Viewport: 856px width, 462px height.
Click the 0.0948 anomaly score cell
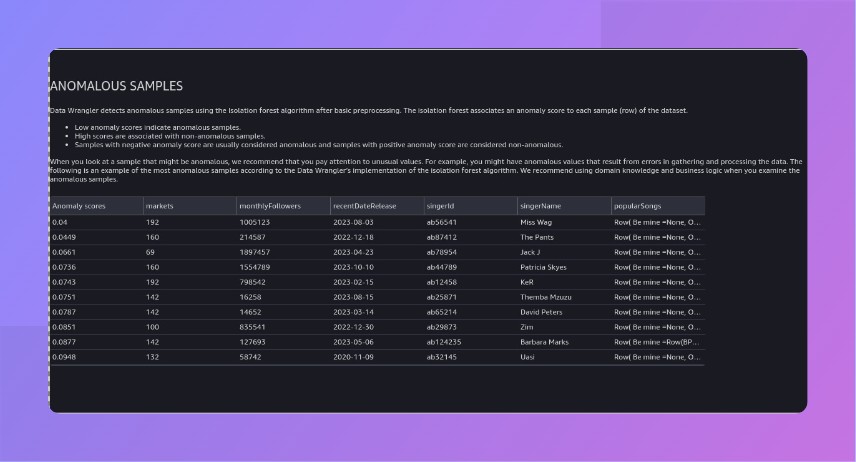66,357
